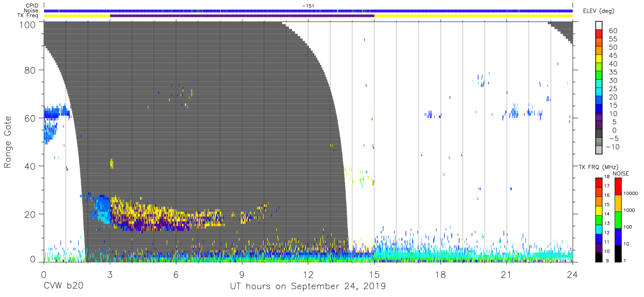This screenshot has width=644, height=297.
Task: Select the CPID value '-151'
Action: 308,5
